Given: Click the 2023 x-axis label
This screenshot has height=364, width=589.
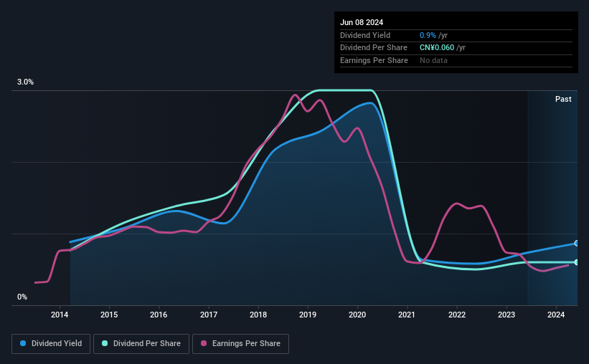Looking at the screenshot, I should tap(506, 315).
